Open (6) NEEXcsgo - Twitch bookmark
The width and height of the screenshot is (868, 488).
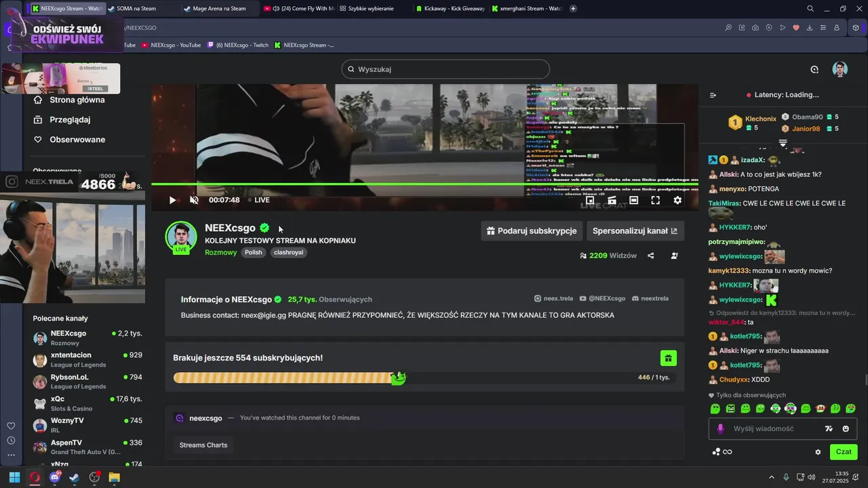point(237,45)
